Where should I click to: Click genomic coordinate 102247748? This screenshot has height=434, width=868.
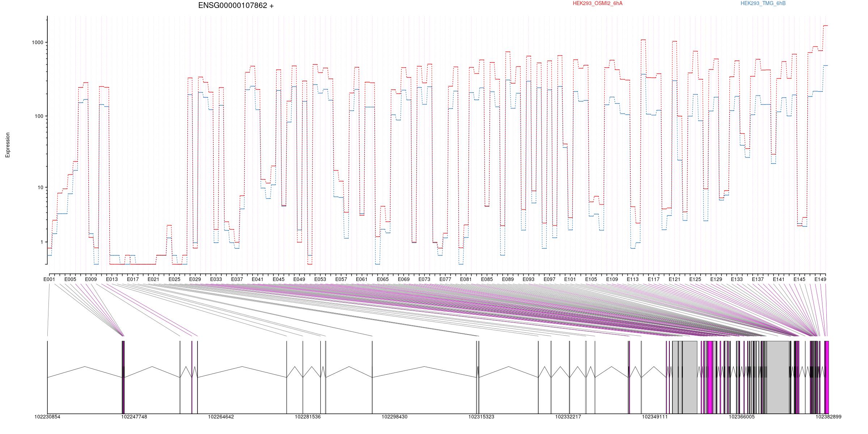point(134,417)
